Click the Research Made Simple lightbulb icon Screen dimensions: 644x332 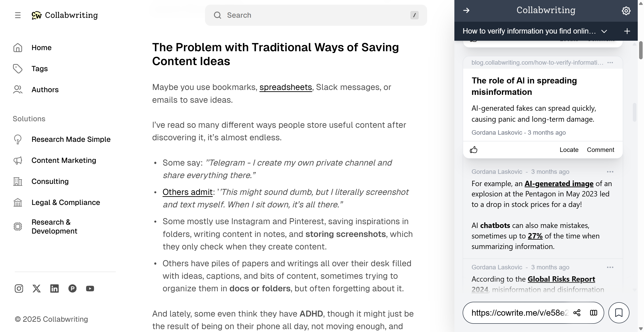18,139
